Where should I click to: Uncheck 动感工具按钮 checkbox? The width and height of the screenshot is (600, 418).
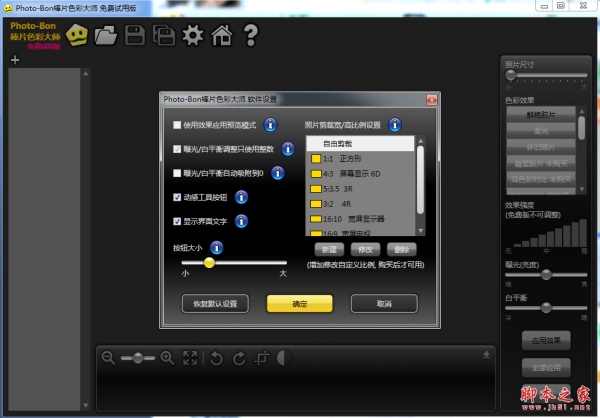[x=177, y=197]
